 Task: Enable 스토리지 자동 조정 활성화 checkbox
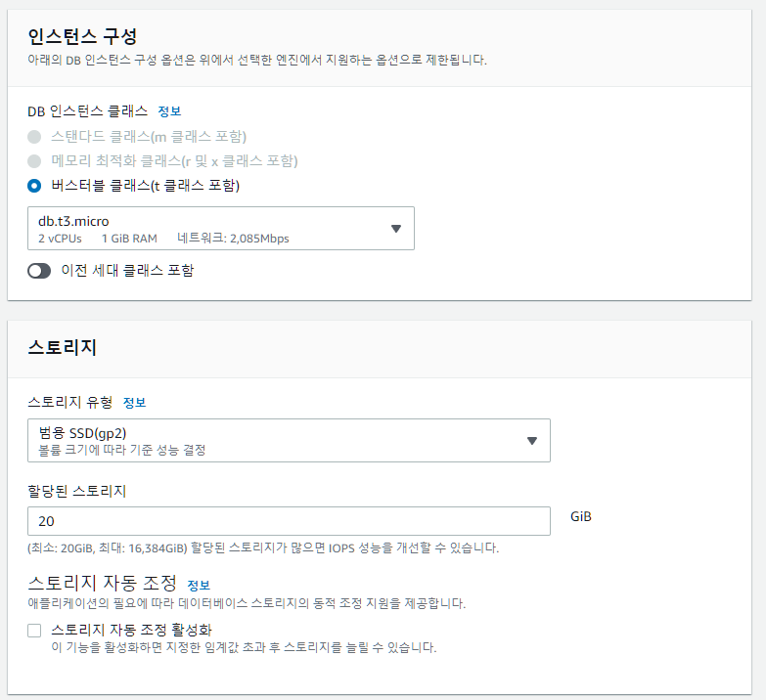tap(34, 631)
